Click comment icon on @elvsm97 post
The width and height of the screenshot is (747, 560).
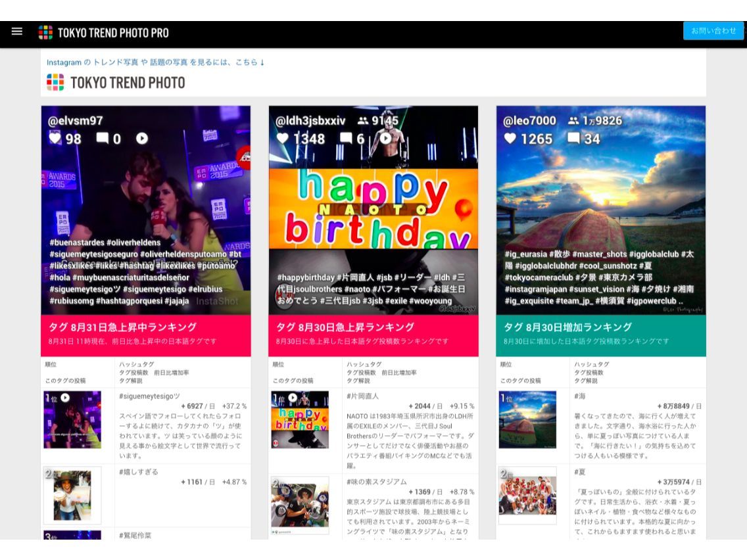pos(103,138)
